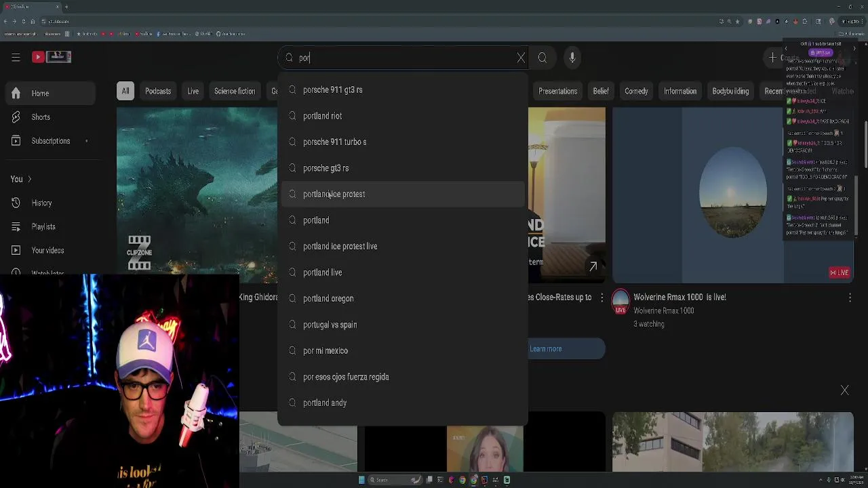Open more options for Wolverine Rmax video

pos(850,298)
